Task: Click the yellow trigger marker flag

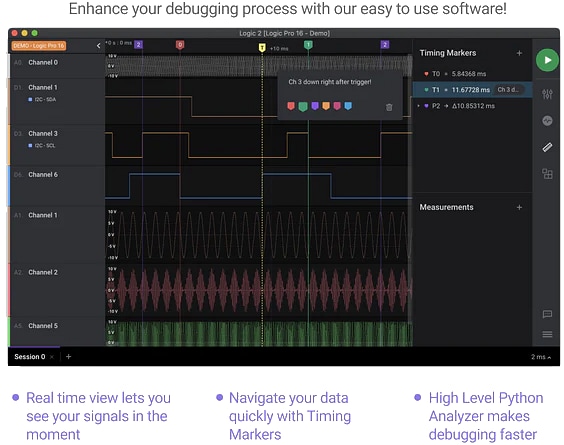Action: [262, 47]
